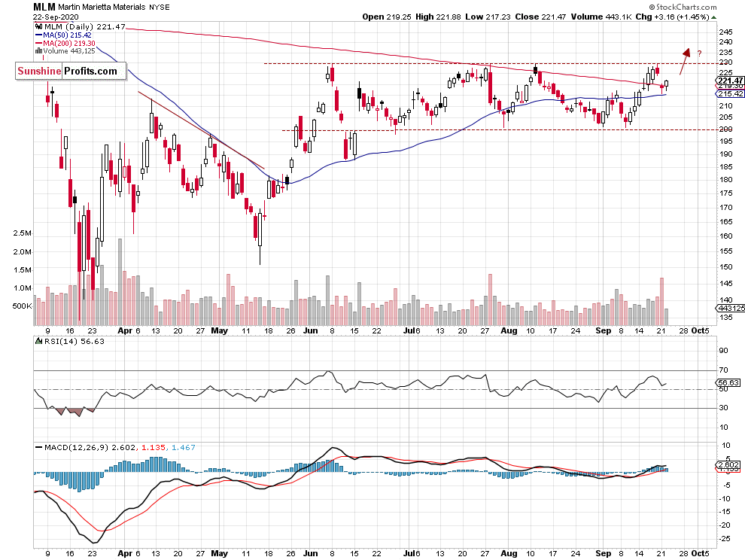The image size is (745, 560).
Task: Click the 'MA(50) 215.42' legend text
Action: pyautogui.click(x=67, y=35)
